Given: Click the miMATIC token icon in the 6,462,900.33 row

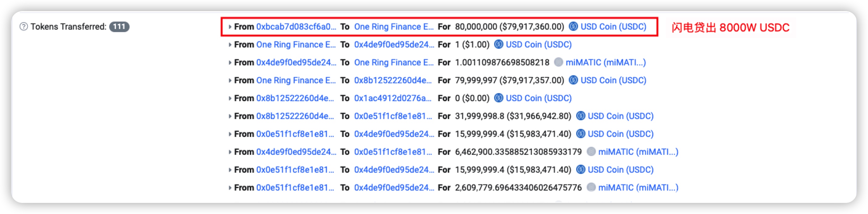Looking at the screenshot, I should click(591, 151).
